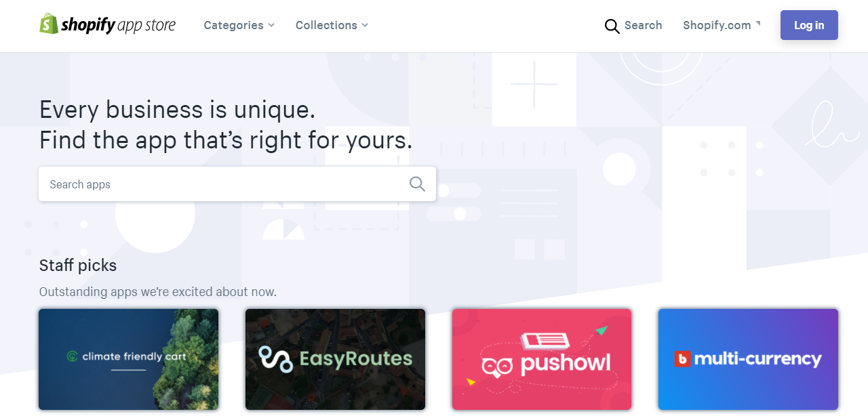Open the multi-currency app card
This screenshot has width=868, height=418.
(x=748, y=359)
